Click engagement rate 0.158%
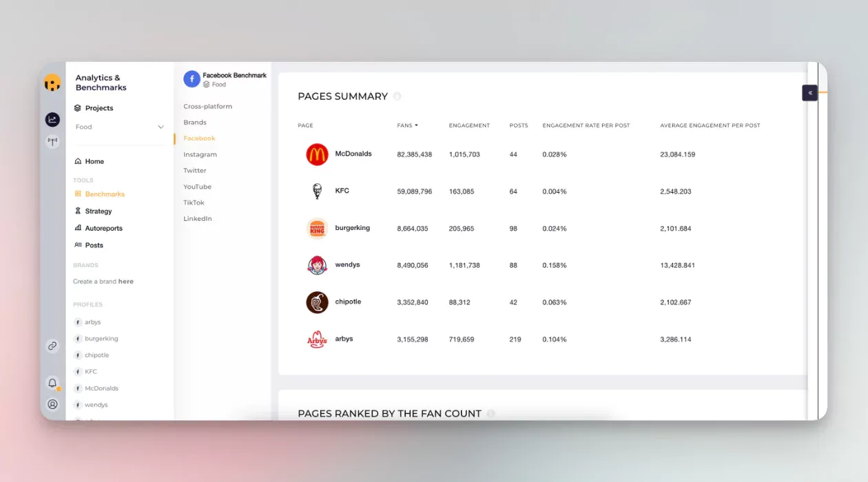 pos(555,265)
